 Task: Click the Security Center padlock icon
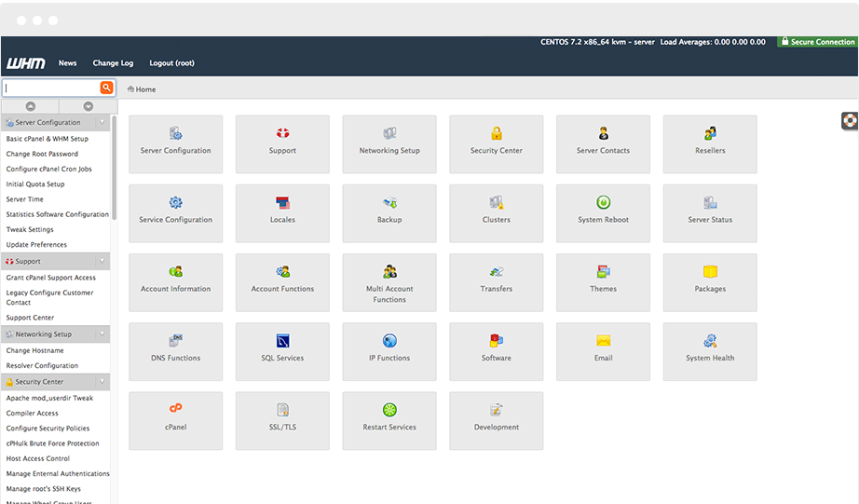(x=497, y=134)
